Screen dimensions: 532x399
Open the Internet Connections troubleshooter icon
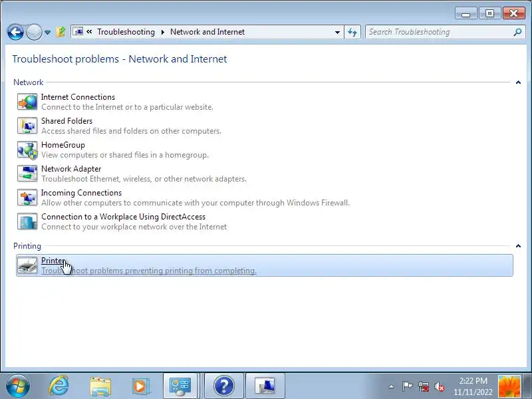(x=27, y=102)
